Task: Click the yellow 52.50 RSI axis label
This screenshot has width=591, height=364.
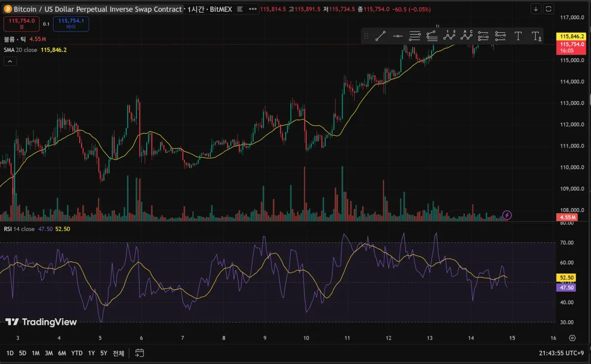Action: point(567,278)
